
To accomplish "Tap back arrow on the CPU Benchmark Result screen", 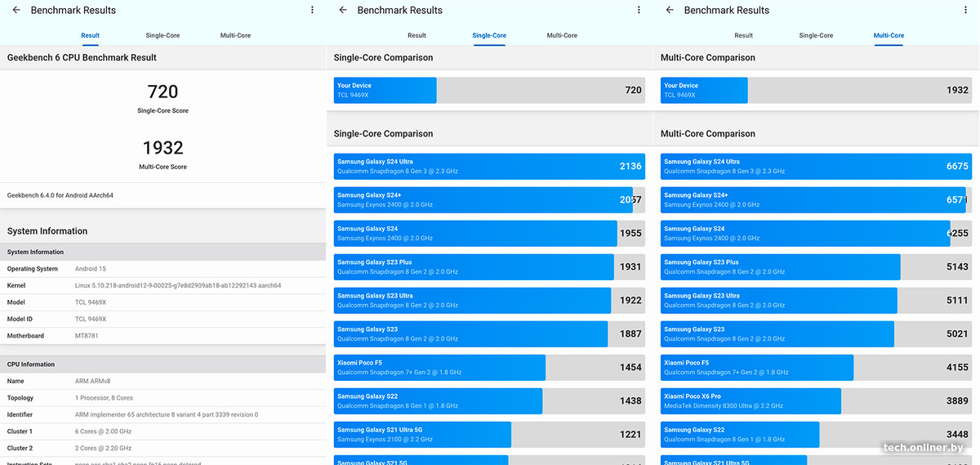I will pyautogui.click(x=16, y=10).
